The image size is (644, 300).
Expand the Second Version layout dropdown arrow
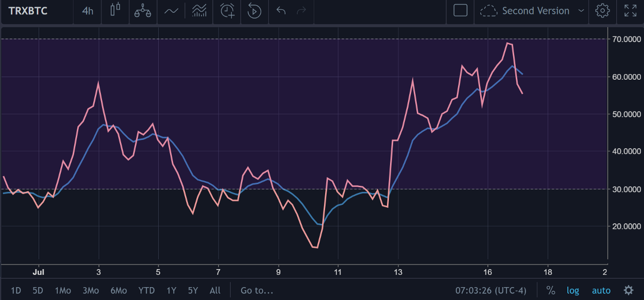[581, 10]
